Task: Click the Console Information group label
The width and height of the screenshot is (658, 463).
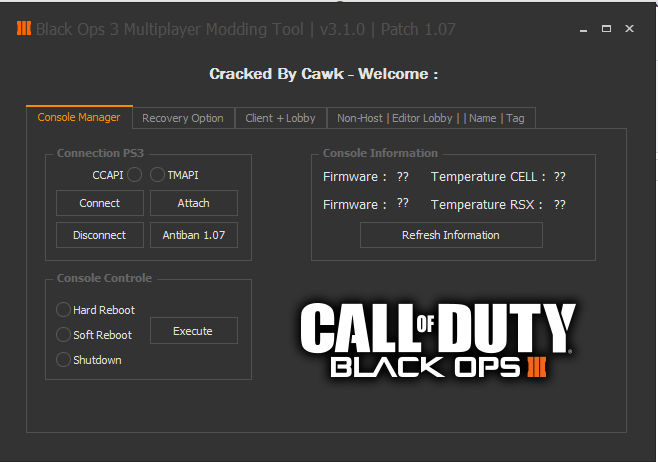Action: coord(380,153)
